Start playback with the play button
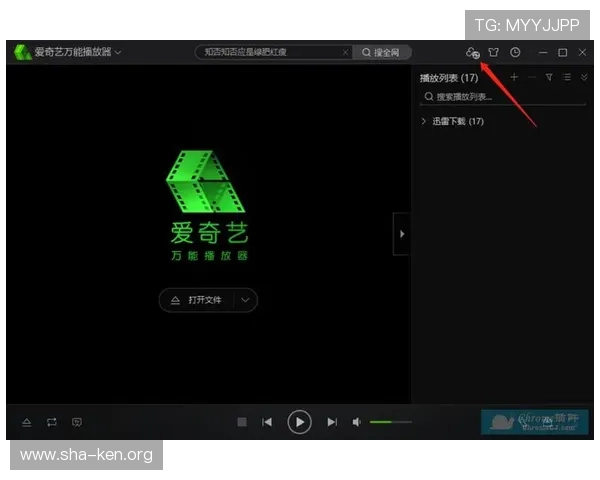Viewport: 600px width, 480px height. pos(299,422)
